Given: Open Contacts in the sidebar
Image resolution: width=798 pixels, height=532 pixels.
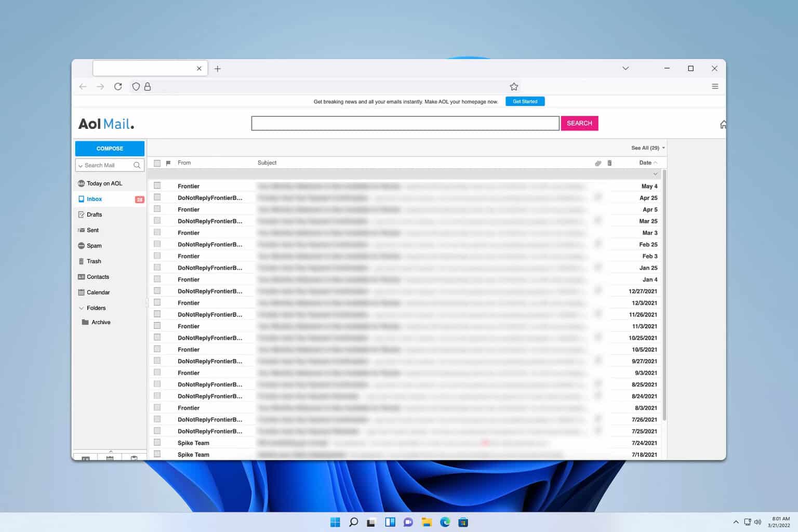Looking at the screenshot, I should coord(98,277).
